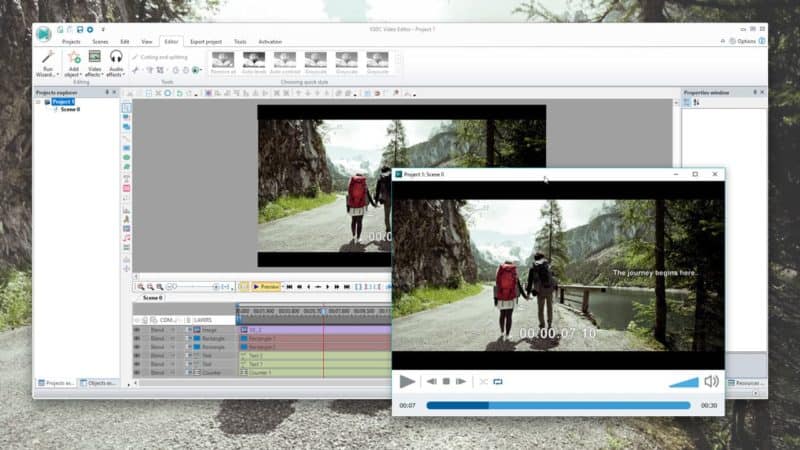Click the Save project icon in quick access bar

click(x=80, y=30)
